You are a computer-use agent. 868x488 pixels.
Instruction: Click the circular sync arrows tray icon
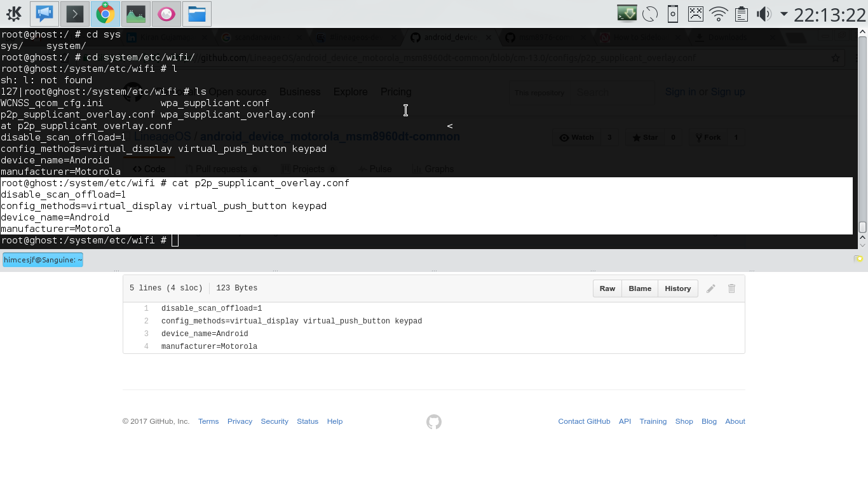point(650,13)
